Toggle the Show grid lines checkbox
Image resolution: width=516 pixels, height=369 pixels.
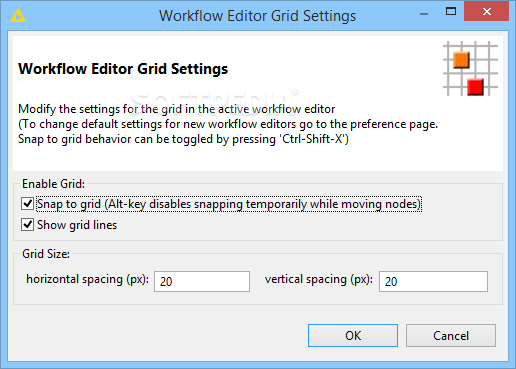pyautogui.click(x=27, y=225)
